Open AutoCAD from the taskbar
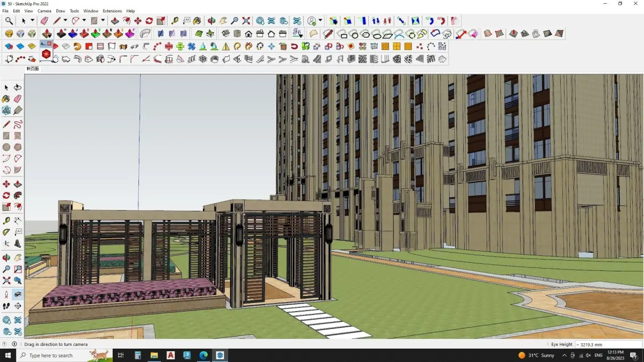644x362 pixels. point(171,355)
